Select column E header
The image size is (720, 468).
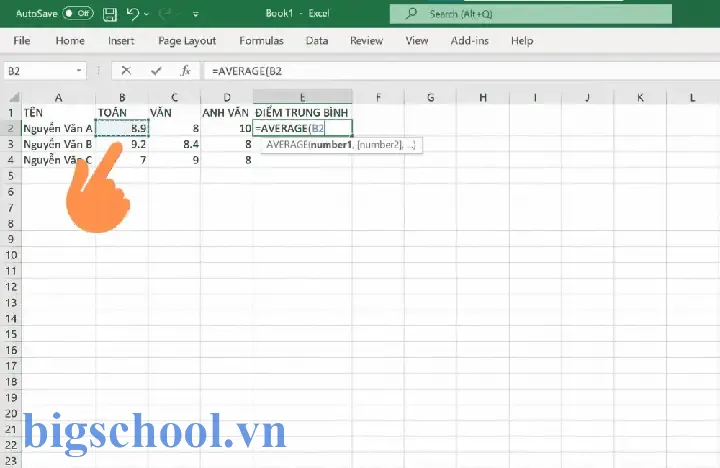pyautogui.click(x=303, y=97)
